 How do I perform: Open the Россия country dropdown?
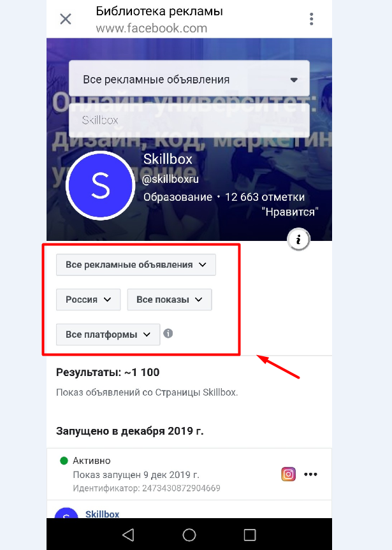click(89, 300)
